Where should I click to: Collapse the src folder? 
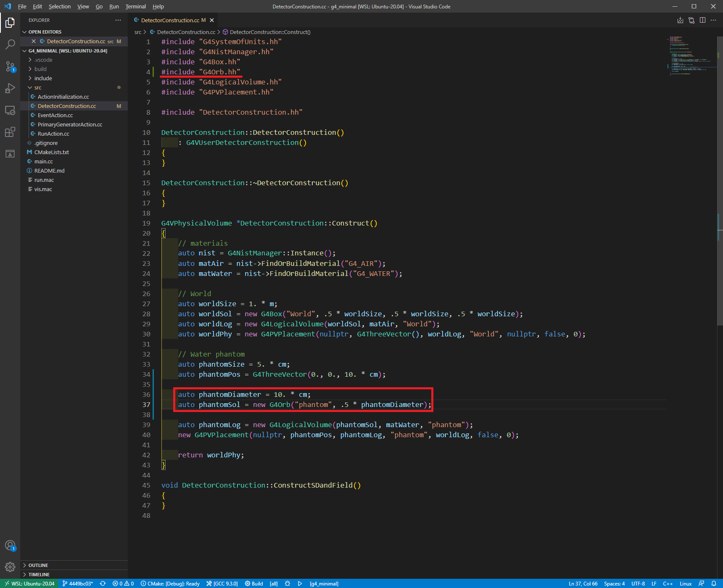pos(38,87)
